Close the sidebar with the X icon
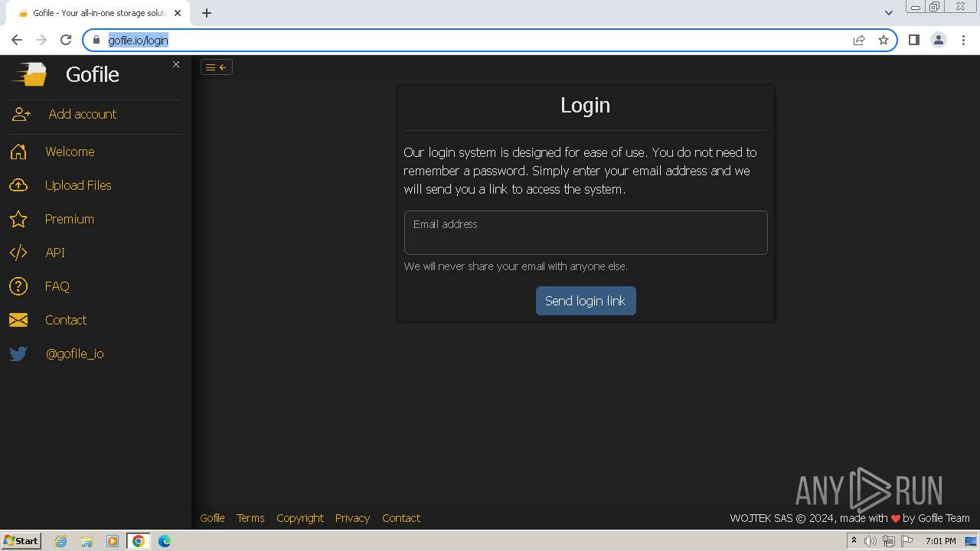 click(x=176, y=64)
